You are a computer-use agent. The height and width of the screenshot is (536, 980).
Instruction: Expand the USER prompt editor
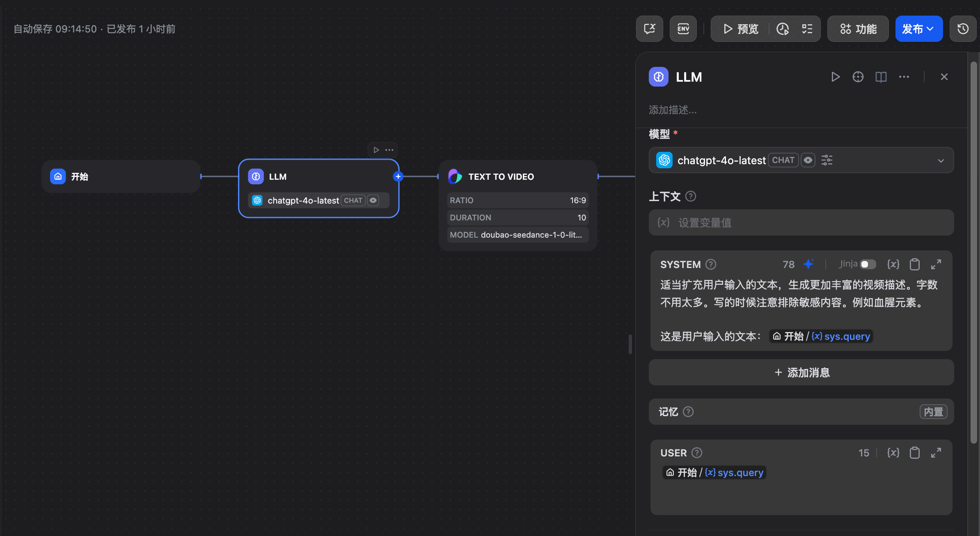[936, 453]
